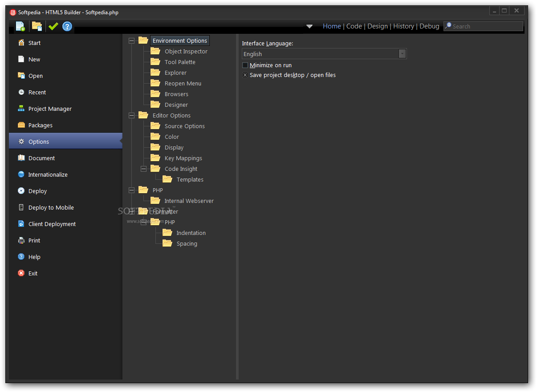Screen dimensions: 537x392
Task: Click the blue help question toolbar icon
Action: 67,26
